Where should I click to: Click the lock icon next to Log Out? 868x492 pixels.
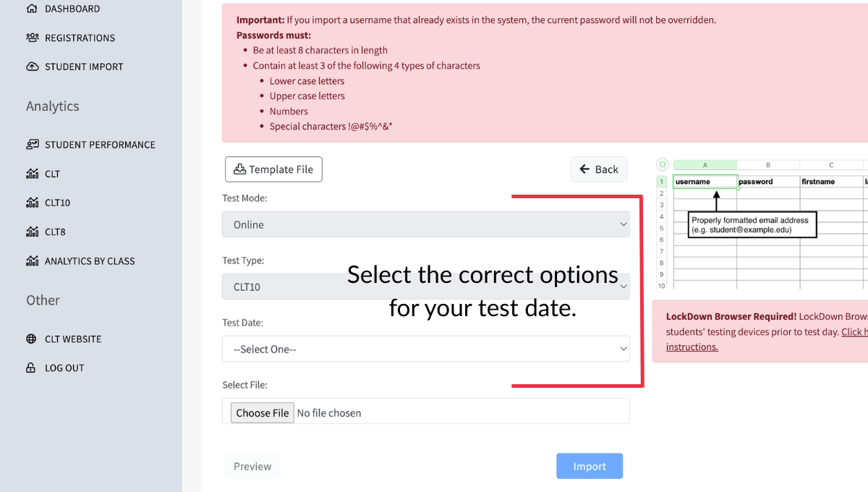click(x=32, y=368)
